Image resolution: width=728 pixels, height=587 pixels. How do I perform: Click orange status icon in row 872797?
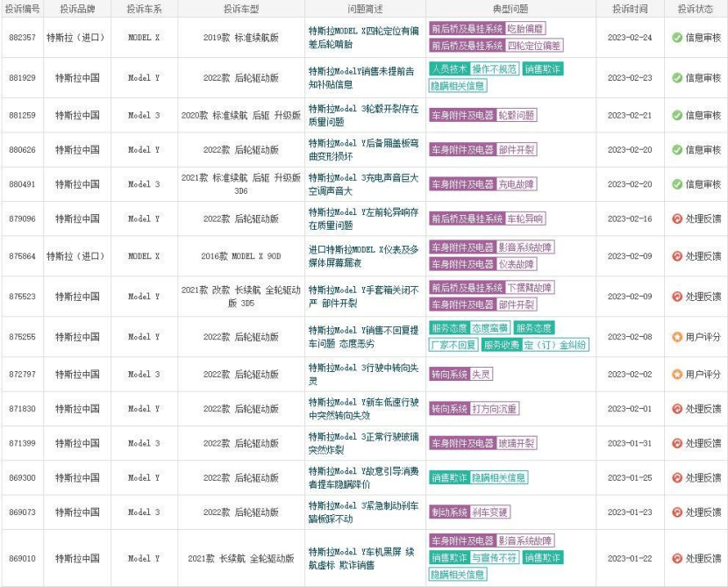677,375
